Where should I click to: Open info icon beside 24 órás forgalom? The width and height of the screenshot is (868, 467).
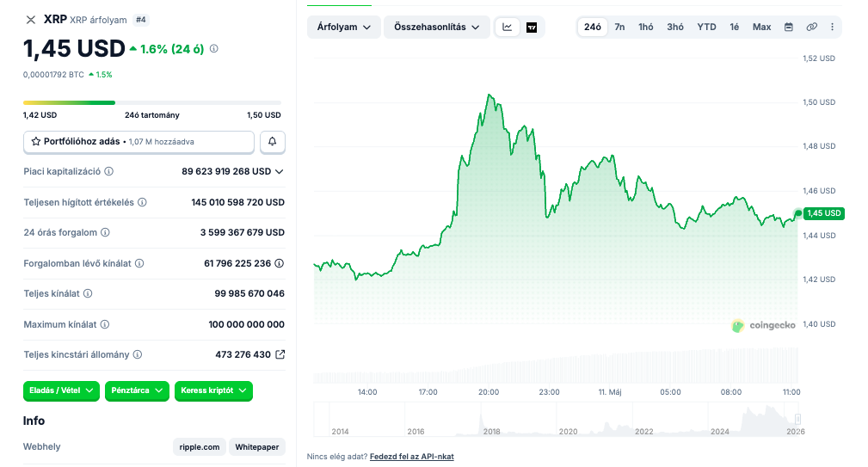105,232
